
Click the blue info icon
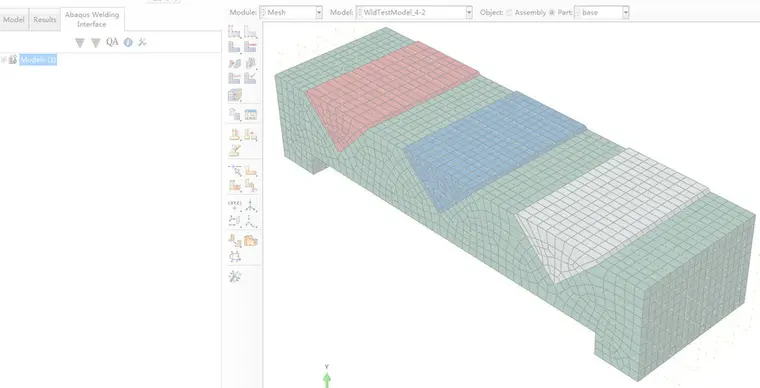(128, 43)
